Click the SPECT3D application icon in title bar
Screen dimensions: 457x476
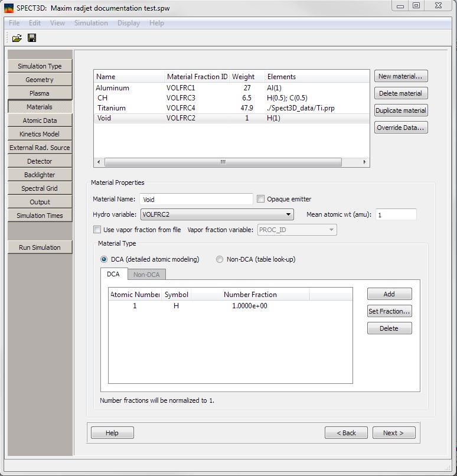click(9, 8)
